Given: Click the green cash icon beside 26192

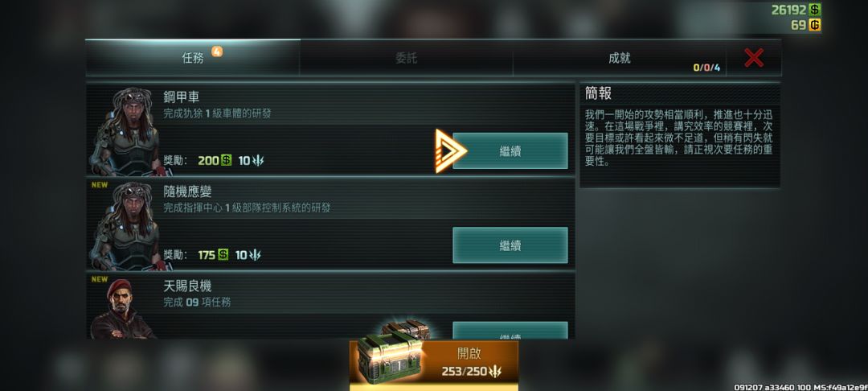Looking at the screenshot, I should coord(813,10).
